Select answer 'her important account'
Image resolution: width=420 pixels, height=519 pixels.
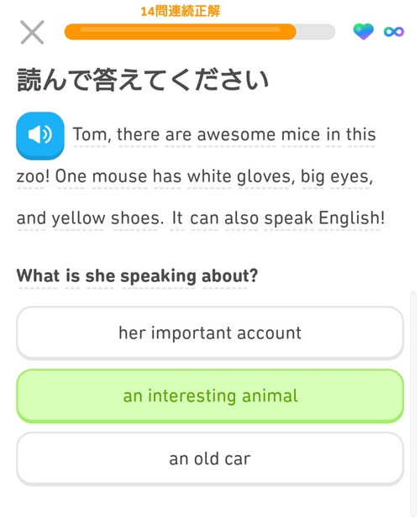click(x=210, y=333)
